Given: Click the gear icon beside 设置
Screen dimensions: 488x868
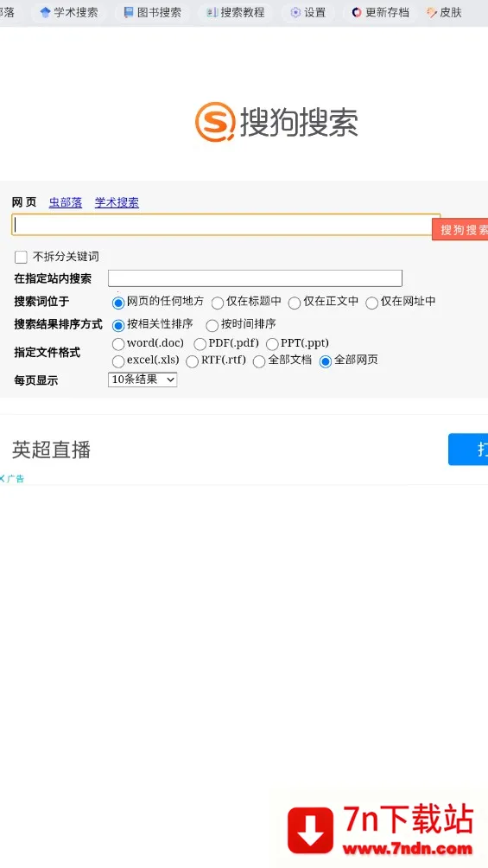Looking at the screenshot, I should coord(295,12).
